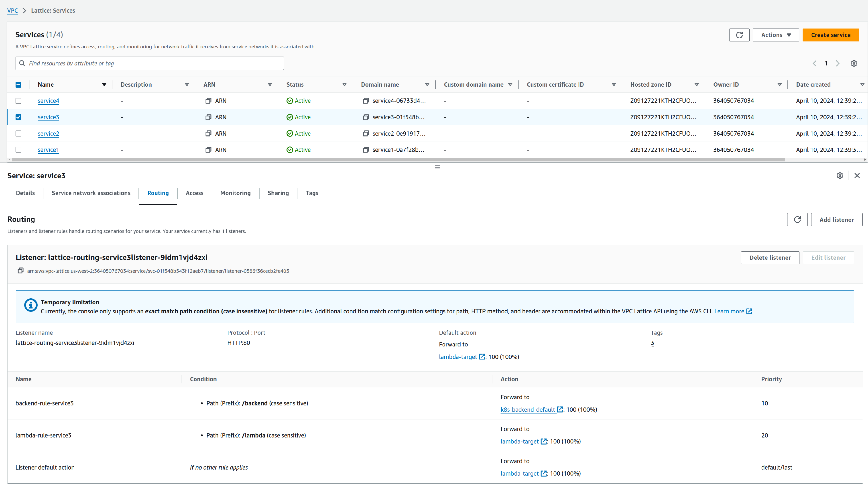868x486 pixels.
Task: Open Services table preferences gear
Action: [854, 63]
